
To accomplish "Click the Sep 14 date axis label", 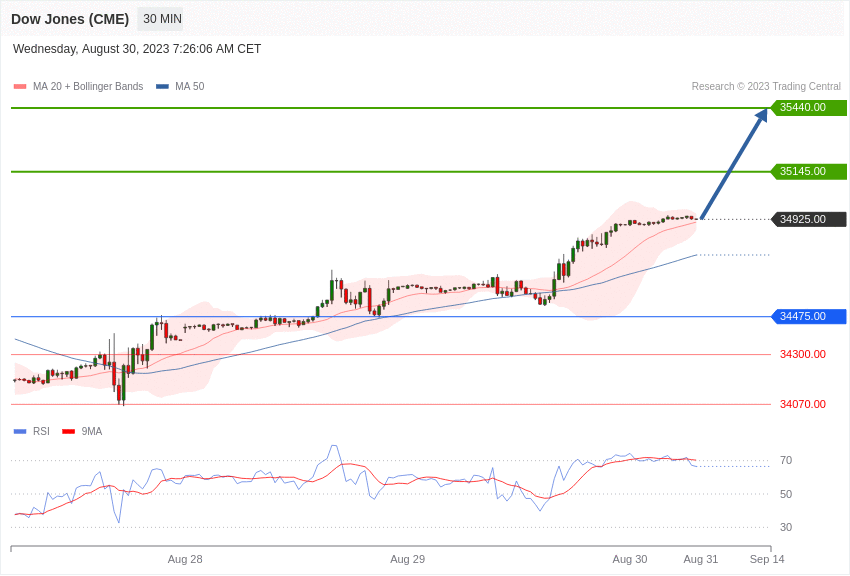I will pyautogui.click(x=767, y=560).
